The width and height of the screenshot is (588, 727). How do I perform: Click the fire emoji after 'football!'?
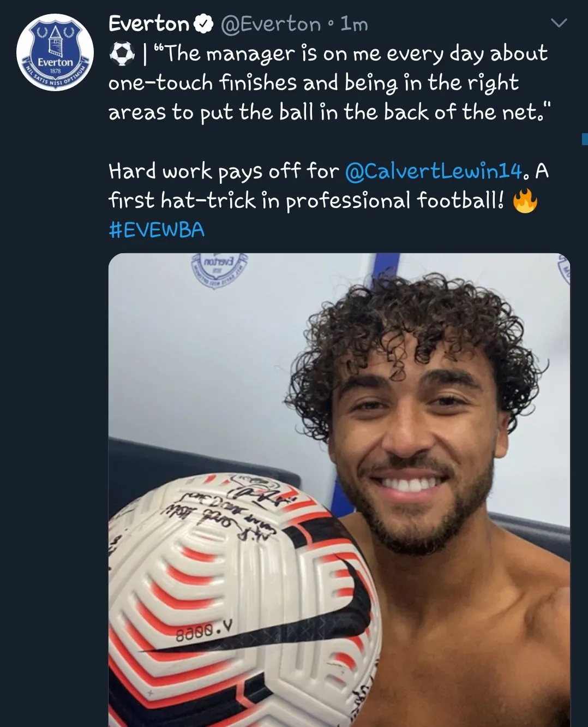click(x=525, y=200)
